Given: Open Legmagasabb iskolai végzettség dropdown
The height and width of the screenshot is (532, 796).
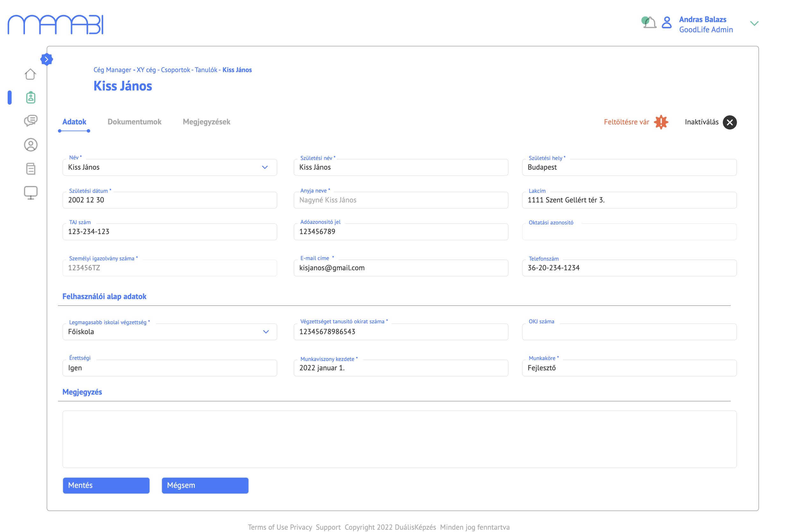Looking at the screenshot, I should pyautogui.click(x=266, y=332).
